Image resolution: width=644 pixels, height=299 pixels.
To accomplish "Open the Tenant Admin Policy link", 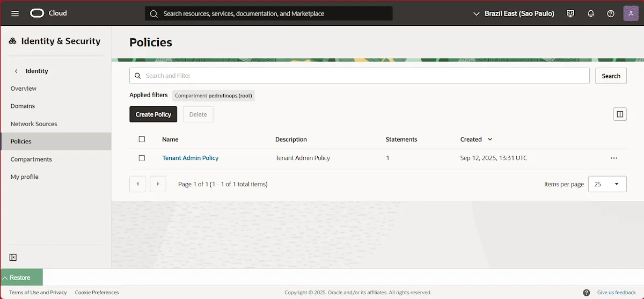I will [x=190, y=158].
